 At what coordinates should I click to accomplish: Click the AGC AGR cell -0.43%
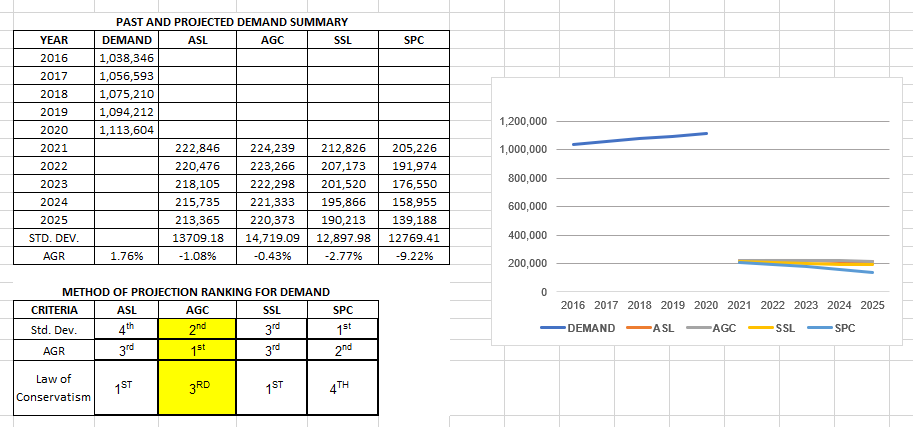click(x=272, y=256)
